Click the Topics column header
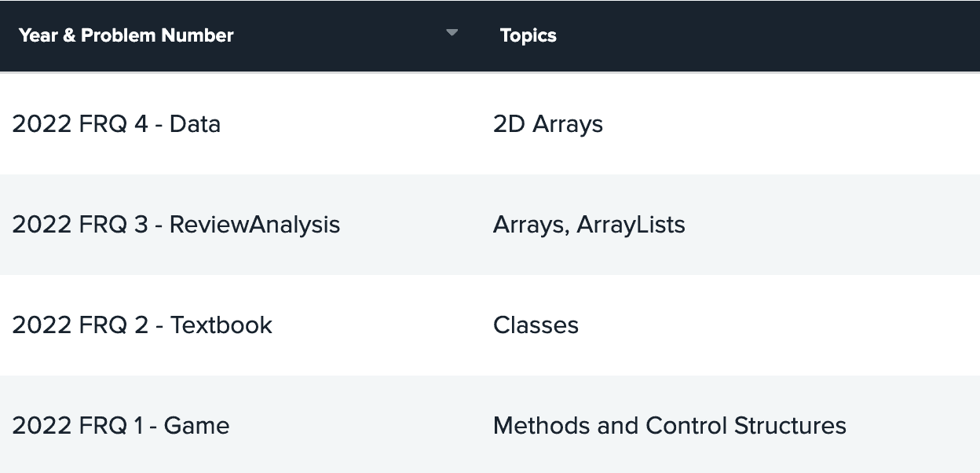 point(528,35)
